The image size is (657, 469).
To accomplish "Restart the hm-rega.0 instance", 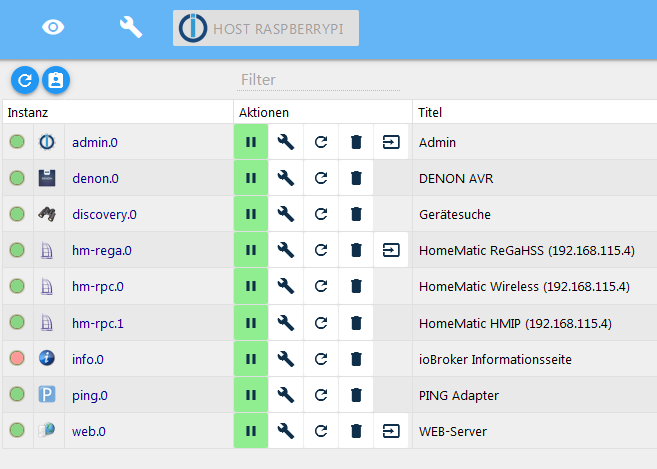I will coord(321,250).
